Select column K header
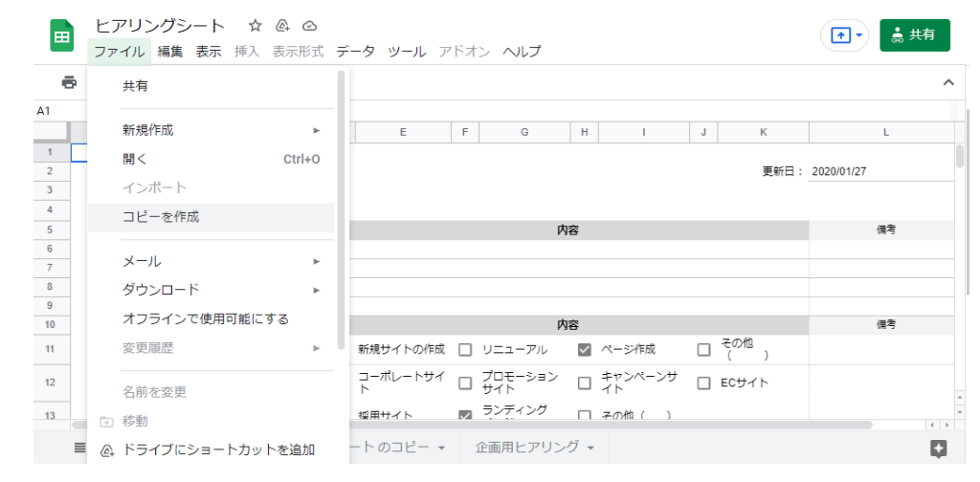The height and width of the screenshot is (482, 980). pyautogui.click(x=763, y=132)
